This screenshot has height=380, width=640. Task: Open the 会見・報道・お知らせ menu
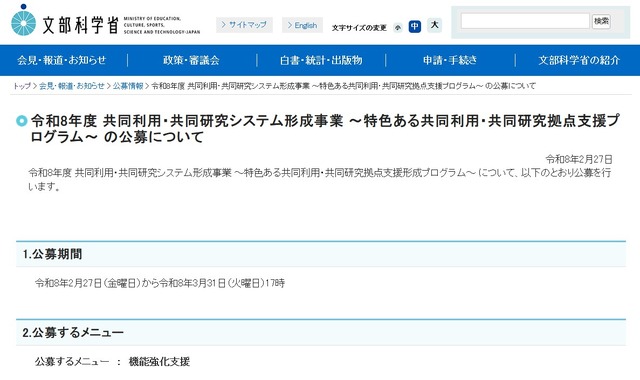62,60
